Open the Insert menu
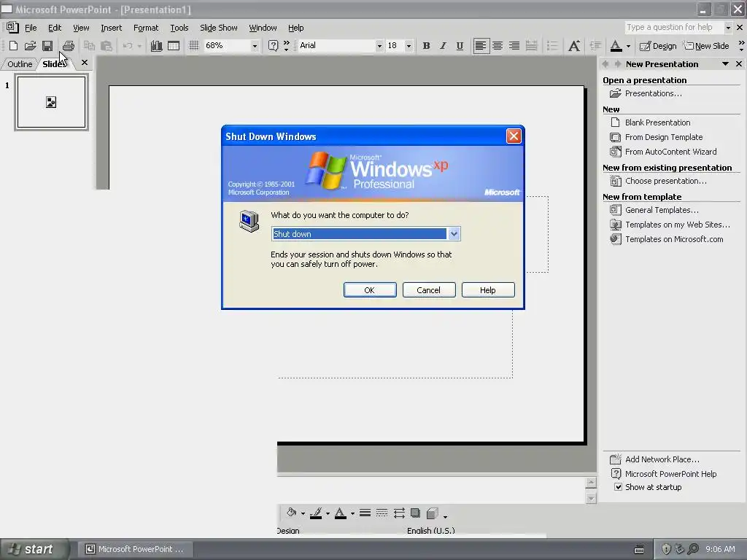Viewport: 747px width, 560px height. click(111, 28)
